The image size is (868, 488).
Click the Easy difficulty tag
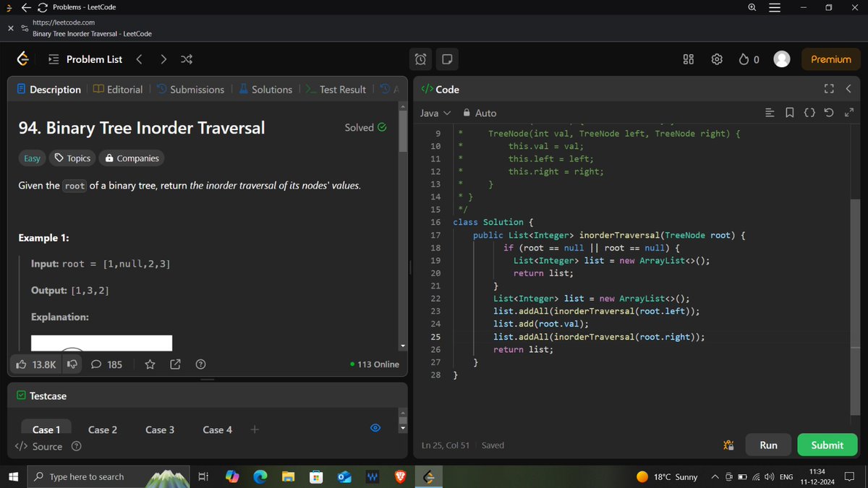(32, 158)
